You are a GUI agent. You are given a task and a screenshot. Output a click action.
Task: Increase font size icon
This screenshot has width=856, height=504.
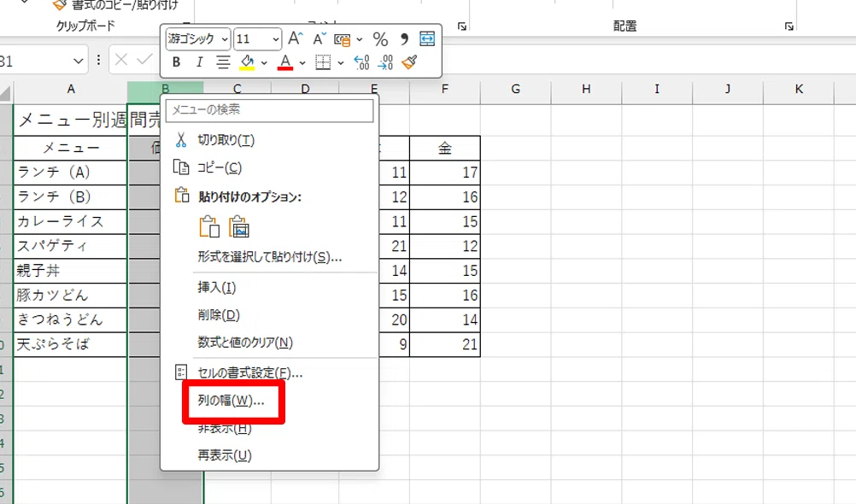pos(296,38)
